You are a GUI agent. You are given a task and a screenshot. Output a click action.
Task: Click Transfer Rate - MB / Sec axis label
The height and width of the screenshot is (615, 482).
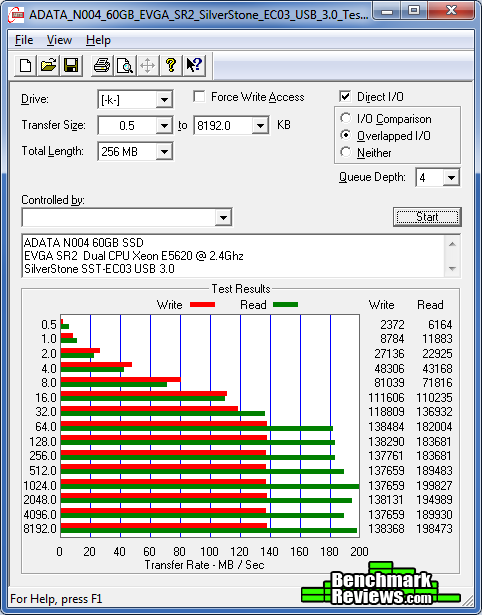204,565
